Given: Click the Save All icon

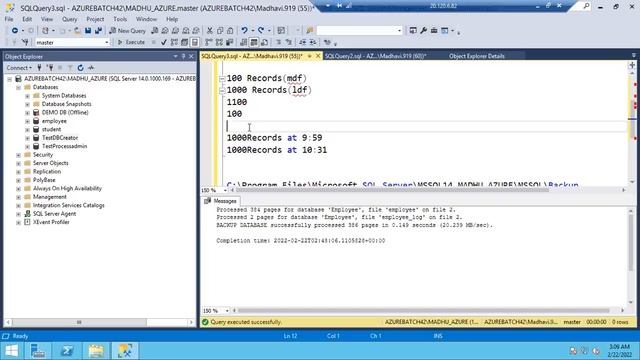Looking at the screenshot, I should click(98, 31).
